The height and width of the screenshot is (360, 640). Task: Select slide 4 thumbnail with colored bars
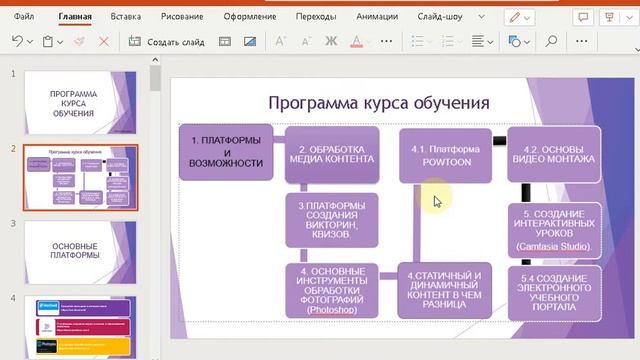point(80,327)
